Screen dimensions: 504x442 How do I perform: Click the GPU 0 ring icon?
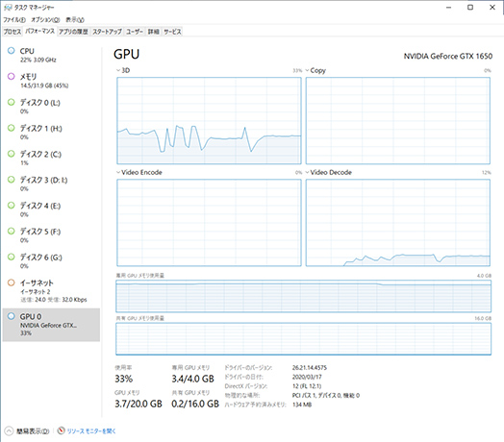[12, 316]
